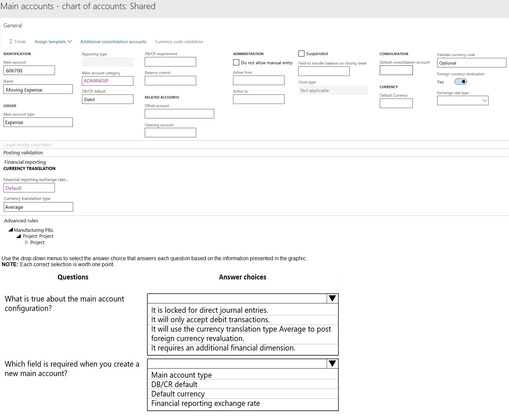Click Currency code validation
The width and height of the screenshot is (509, 420).
179,42
